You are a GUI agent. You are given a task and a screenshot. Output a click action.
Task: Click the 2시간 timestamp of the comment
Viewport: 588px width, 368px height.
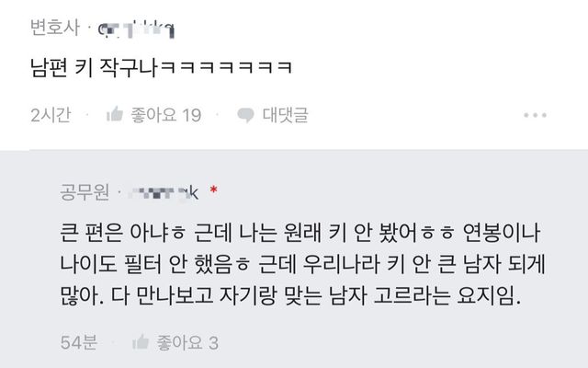point(51,115)
